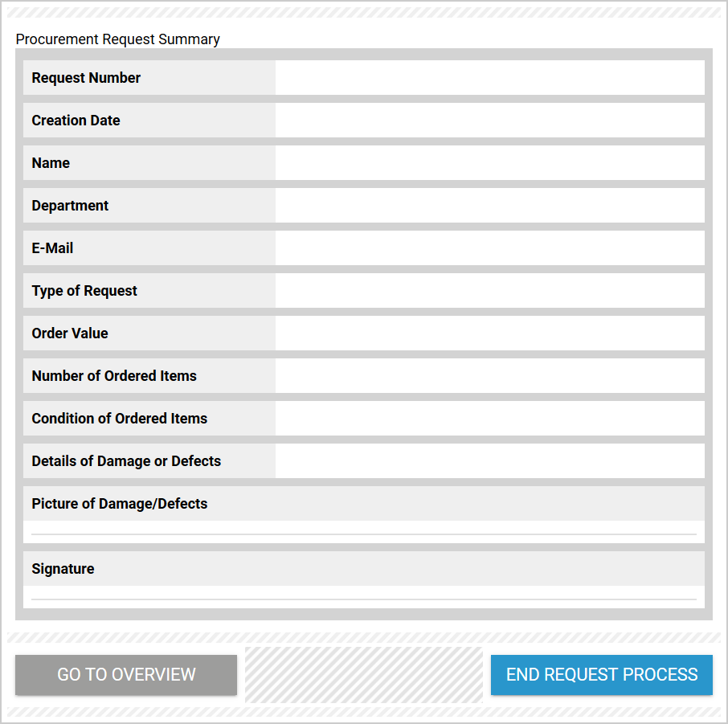Click the E-Mail label
Viewport: 728px width, 724px height.
point(52,248)
